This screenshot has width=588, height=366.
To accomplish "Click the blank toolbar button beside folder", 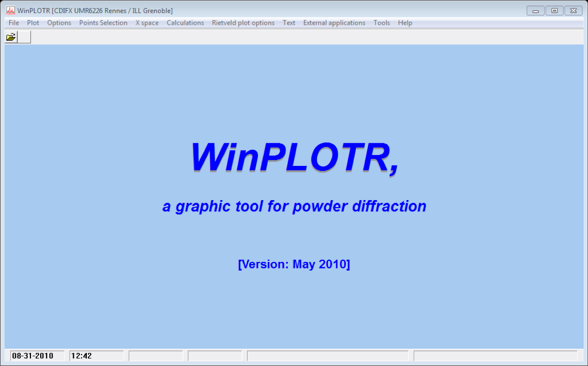I will point(24,37).
